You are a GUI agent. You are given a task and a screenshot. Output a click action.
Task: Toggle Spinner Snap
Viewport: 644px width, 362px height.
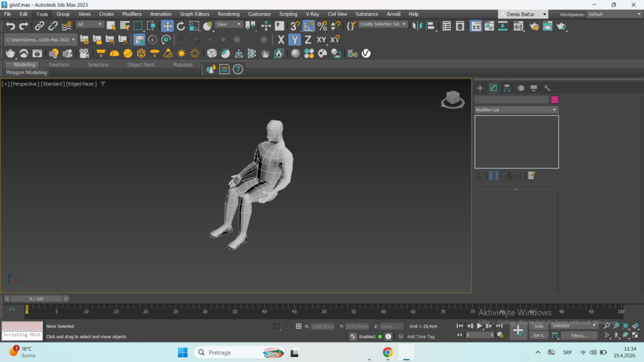(336, 26)
